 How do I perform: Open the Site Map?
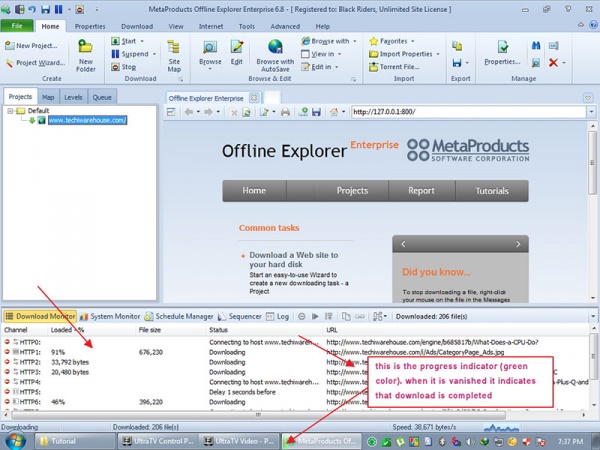click(174, 56)
